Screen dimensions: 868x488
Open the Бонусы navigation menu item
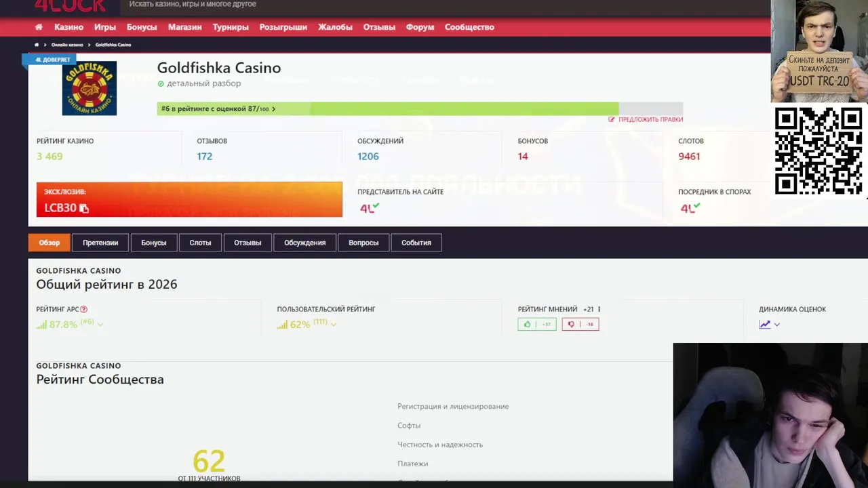tap(142, 27)
